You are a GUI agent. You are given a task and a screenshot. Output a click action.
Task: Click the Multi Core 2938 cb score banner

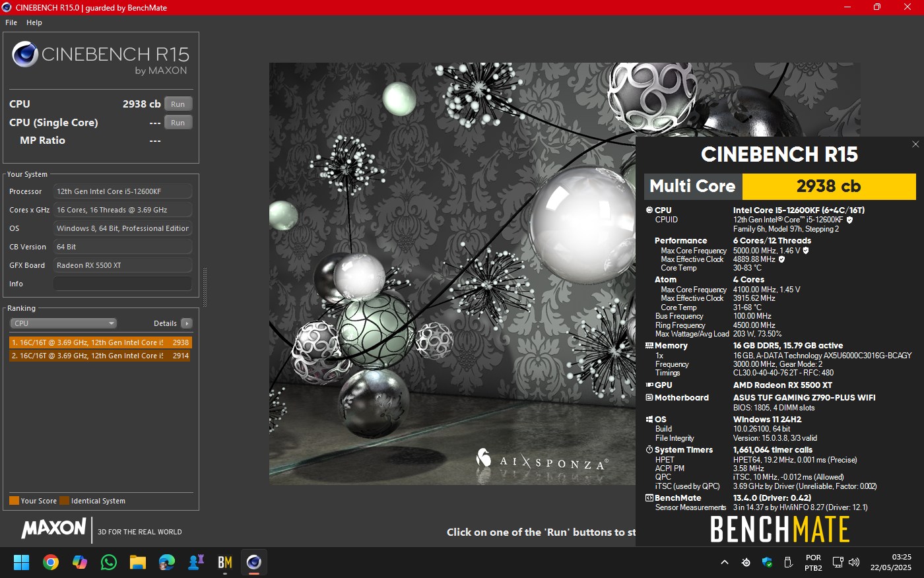(780, 187)
